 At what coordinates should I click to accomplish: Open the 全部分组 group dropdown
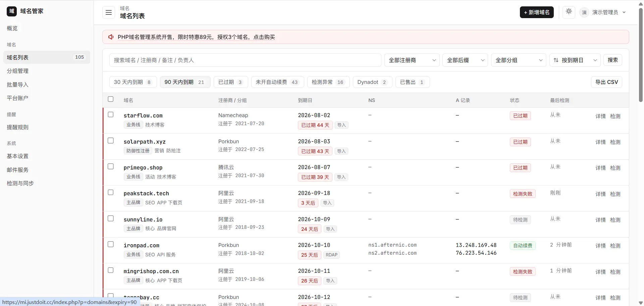(519, 60)
